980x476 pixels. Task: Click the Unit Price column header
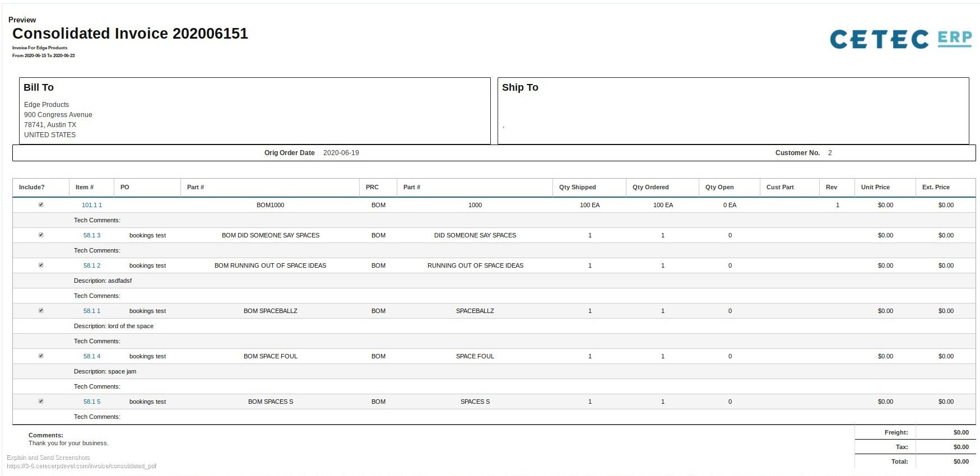(875, 188)
